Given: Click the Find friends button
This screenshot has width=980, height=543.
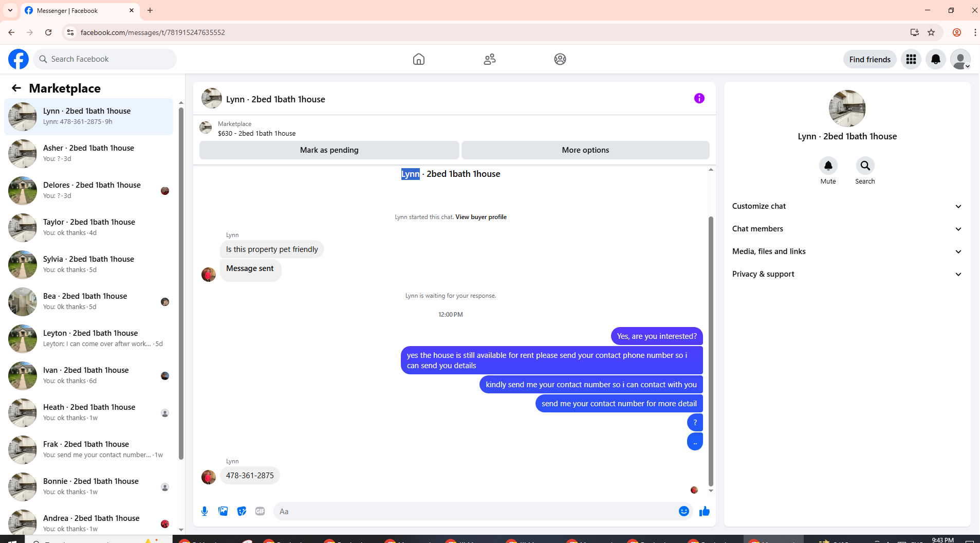Looking at the screenshot, I should click(x=870, y=59).
